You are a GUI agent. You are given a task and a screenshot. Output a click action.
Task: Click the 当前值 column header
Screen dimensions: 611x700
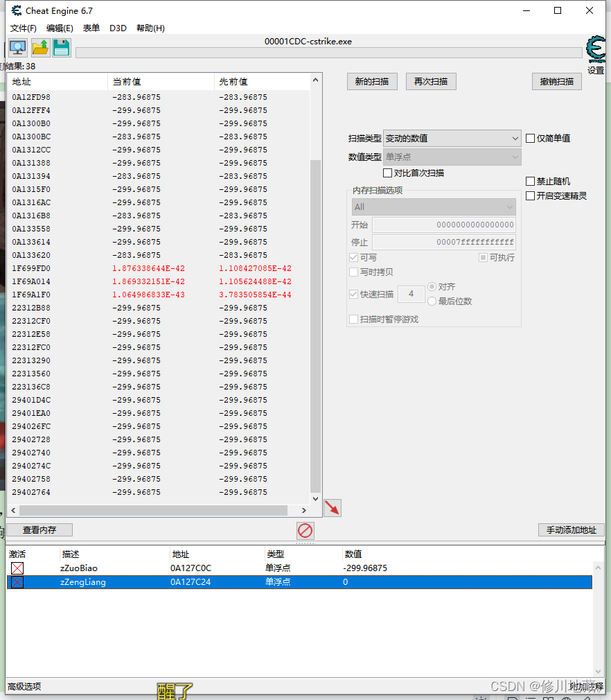[161, 82]
